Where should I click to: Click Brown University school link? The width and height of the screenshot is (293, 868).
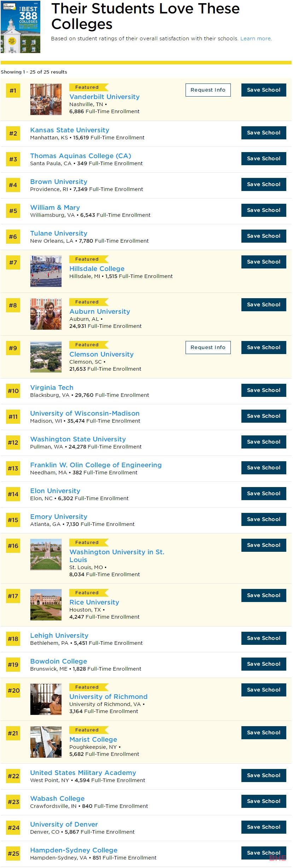click(59, 181)
